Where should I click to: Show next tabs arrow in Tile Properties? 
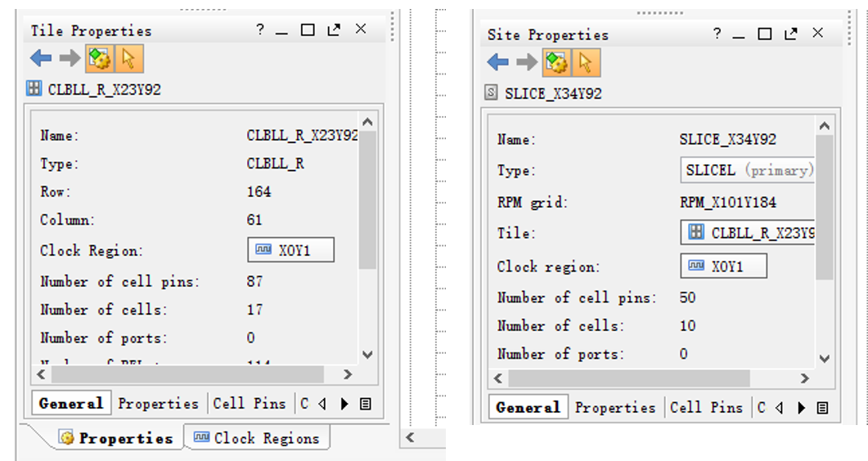tap(344, 404)
